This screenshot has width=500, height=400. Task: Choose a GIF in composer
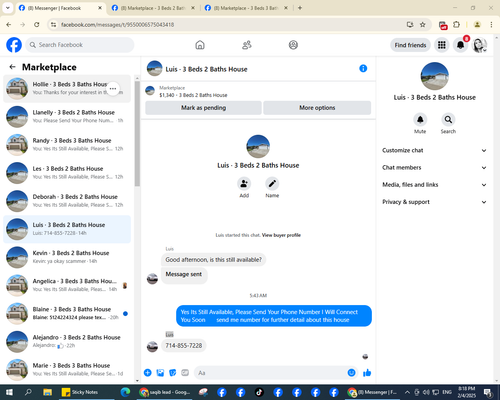pyautogui.click(x=185, y=373)
